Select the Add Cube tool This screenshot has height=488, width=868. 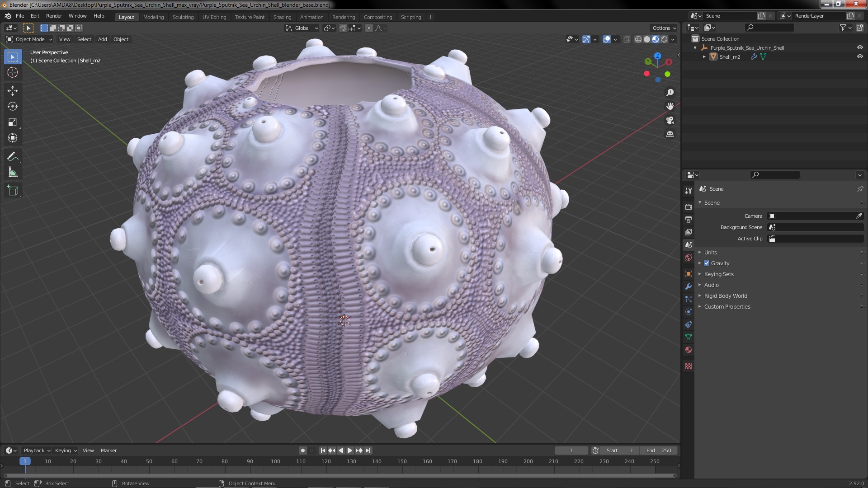coord(13,191)
